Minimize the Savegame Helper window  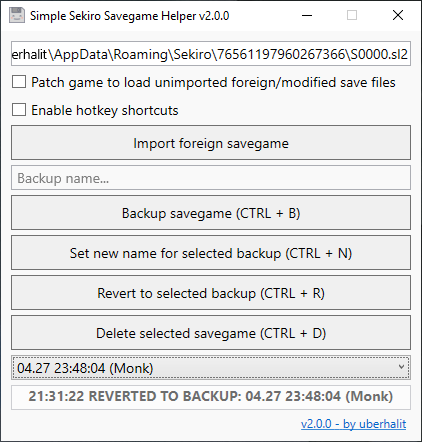click(307, 15)
